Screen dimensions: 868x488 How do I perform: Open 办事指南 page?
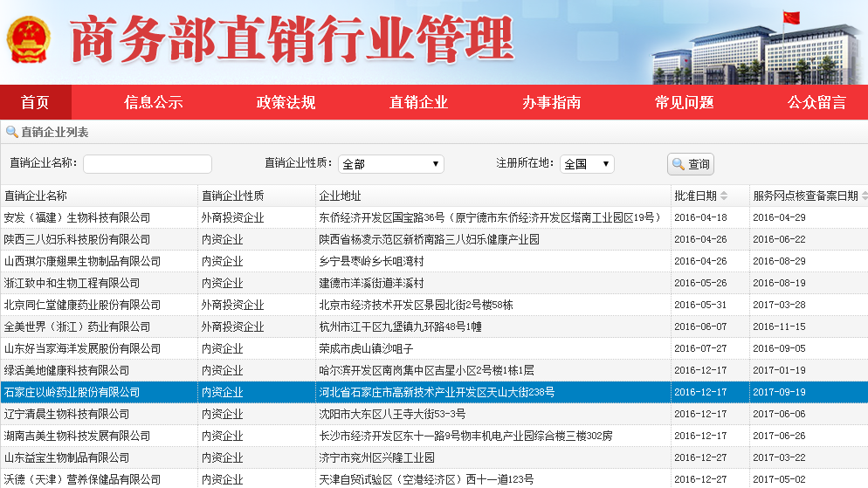[x=551, y=102]
